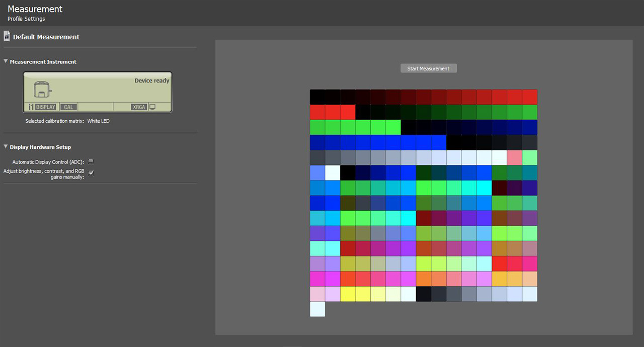
Task: Select the top-right red patch in grid
Action: click(x=529, y=97)
